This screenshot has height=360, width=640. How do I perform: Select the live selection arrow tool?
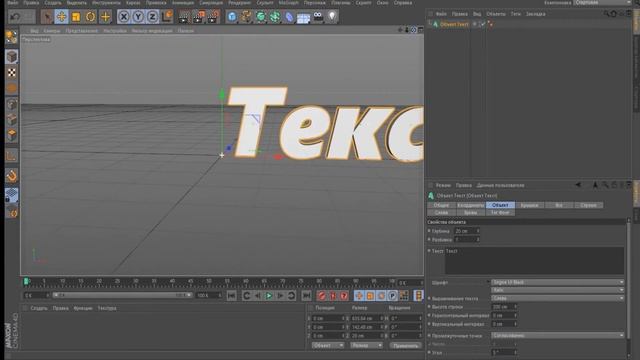(x=47, y=17)
